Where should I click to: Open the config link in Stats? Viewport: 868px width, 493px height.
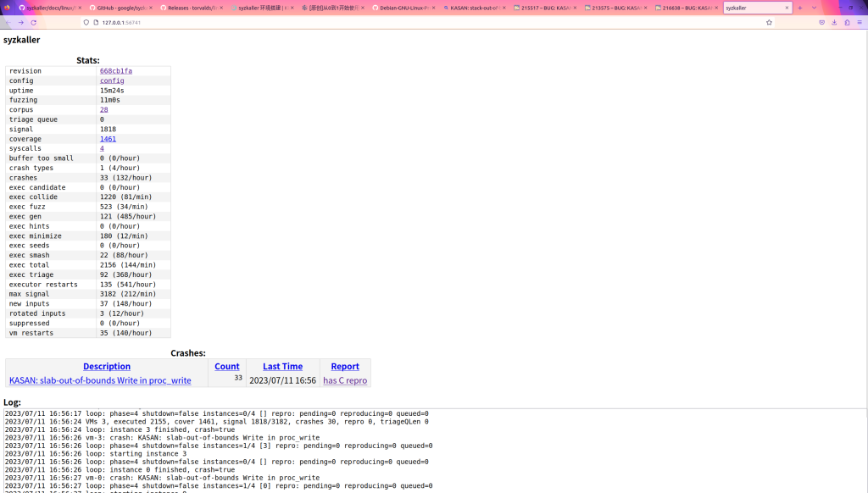110,80
